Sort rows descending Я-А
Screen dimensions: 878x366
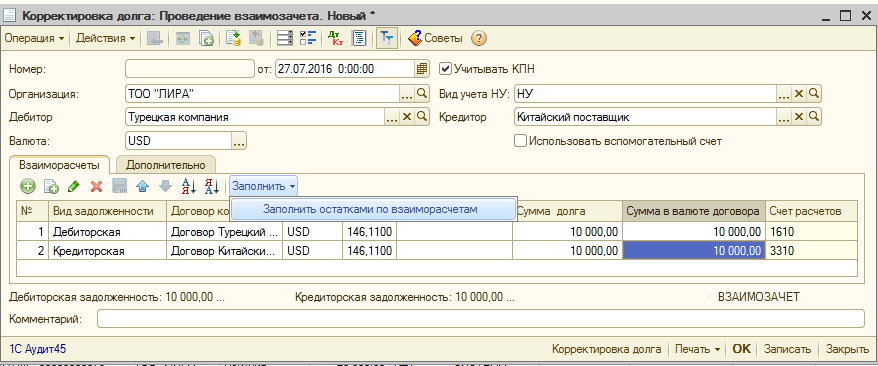[211, 186]
